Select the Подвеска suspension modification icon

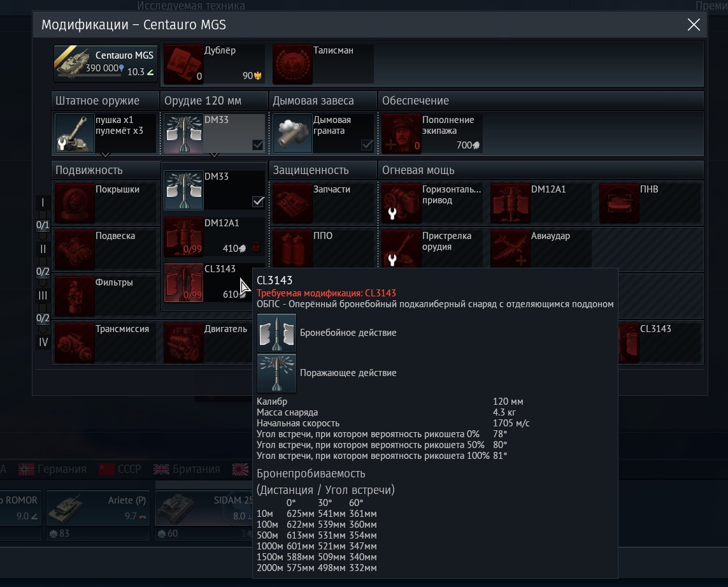(x=75, y=250)
